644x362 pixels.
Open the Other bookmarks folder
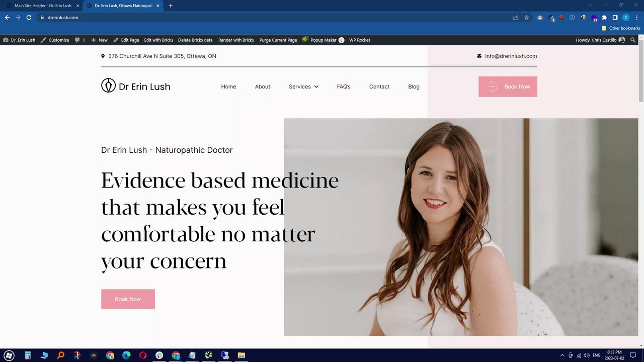pos(621,28)
